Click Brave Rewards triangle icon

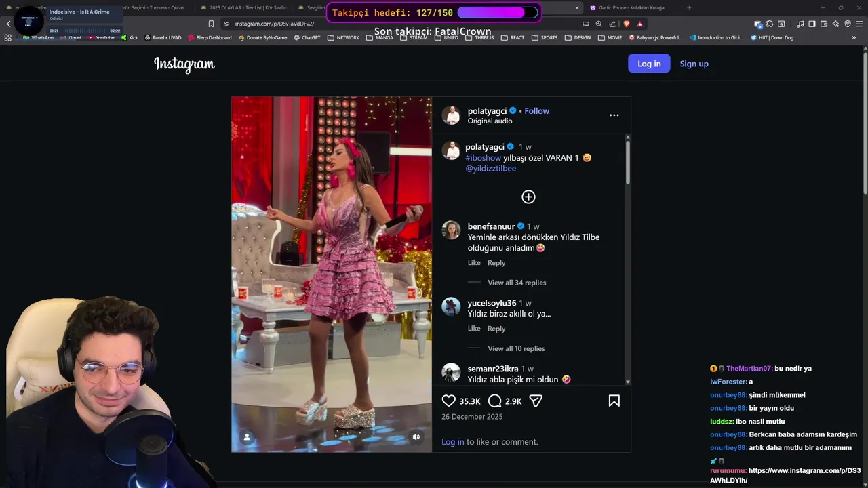(x=639, y=24)
